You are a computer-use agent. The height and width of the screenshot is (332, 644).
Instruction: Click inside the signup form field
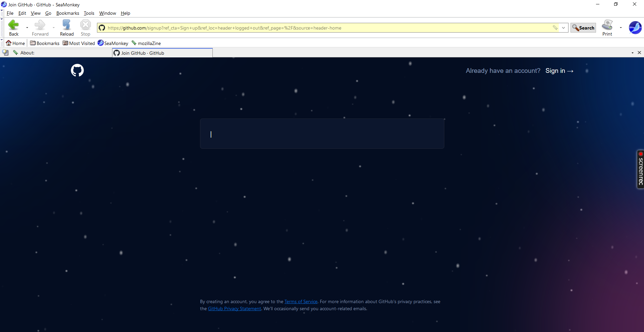click(321, 134)
